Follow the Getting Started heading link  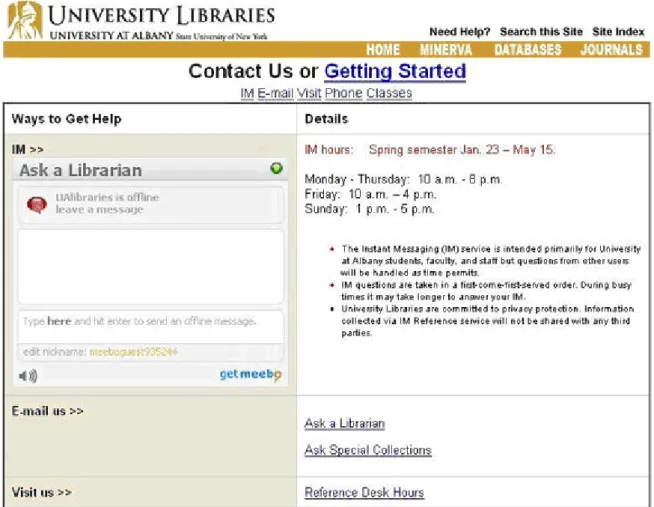(395, 71)
